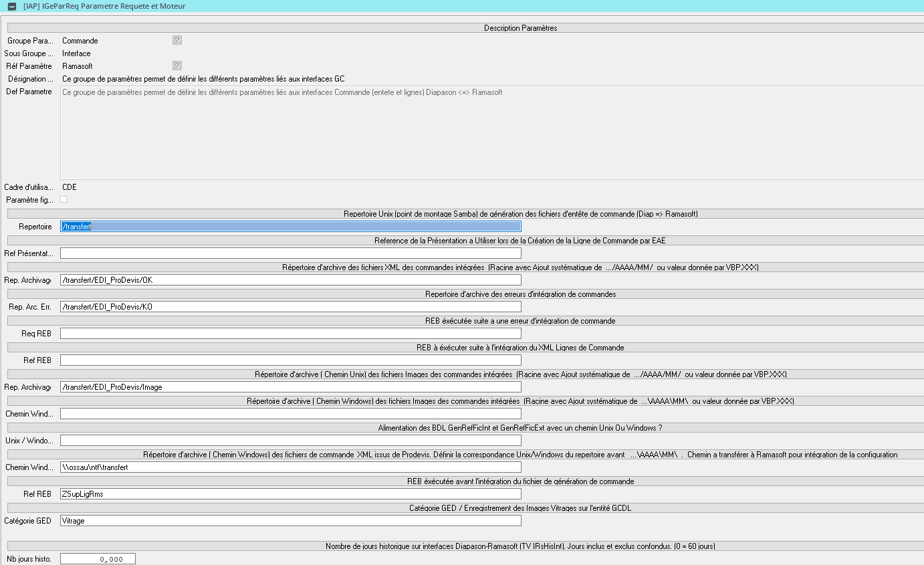Image resolution: width=924 pixels, height=565 pixels.
Task: Click the empty Chemin Windows images field
Action: pos(290,414)
